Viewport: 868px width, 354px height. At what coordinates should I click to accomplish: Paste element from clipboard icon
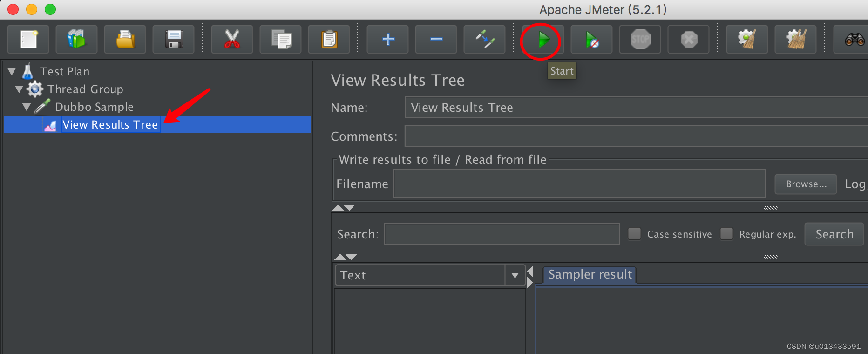(x=329, y=39)
